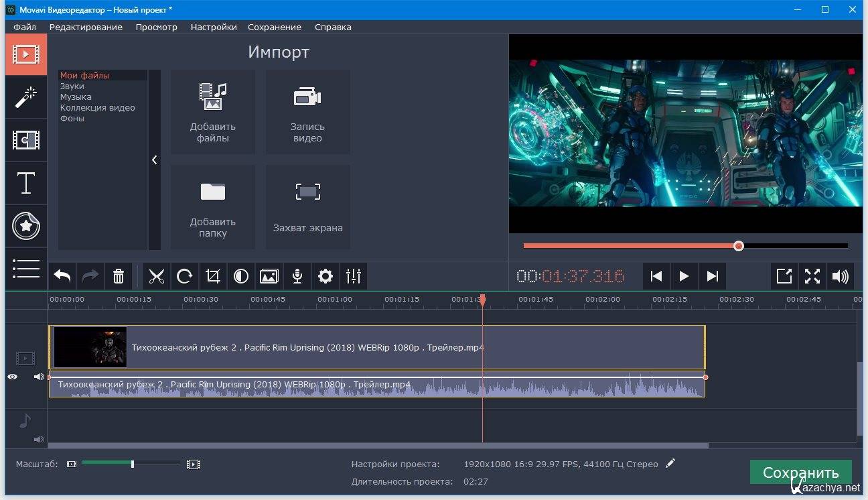The width and height of the screenshot is (868, 500).
Task: Click the Масштаб zoom slider handle
Action: tap(133, 464)
